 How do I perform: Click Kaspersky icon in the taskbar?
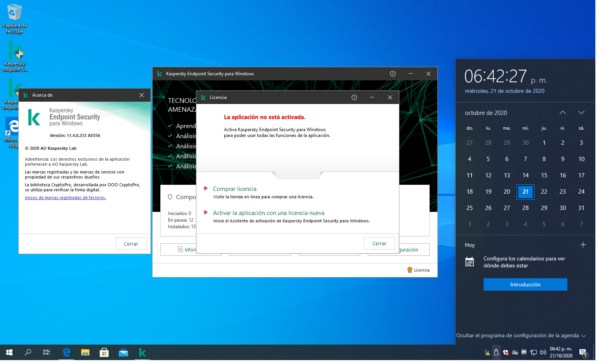click(x=142, y=352)
